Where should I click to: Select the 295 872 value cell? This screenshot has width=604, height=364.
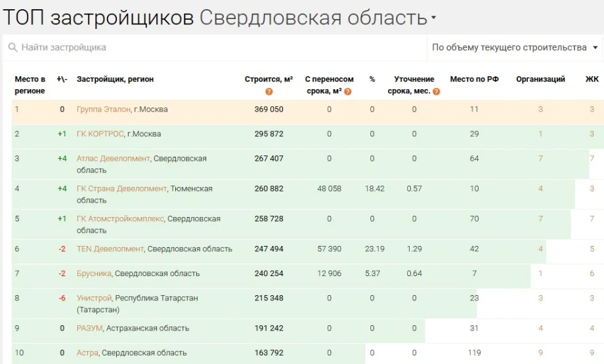click(x=269, y=134)
